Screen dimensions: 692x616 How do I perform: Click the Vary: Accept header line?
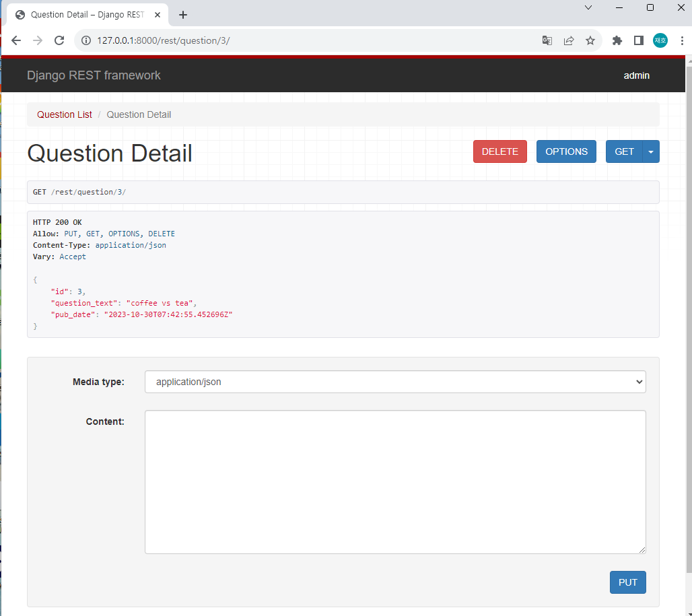(x=60, y=256)
